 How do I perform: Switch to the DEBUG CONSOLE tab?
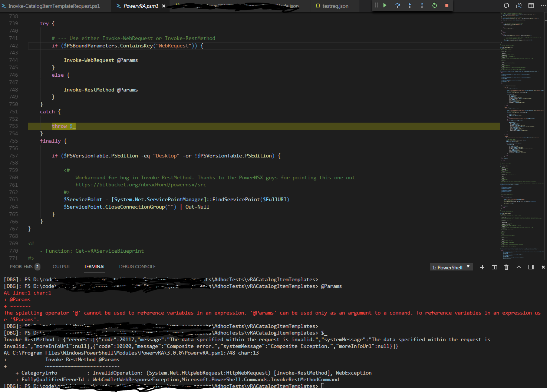(137, 266)
